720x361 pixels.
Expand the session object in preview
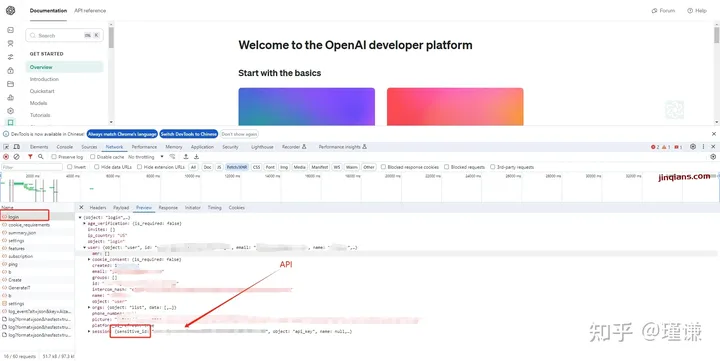(x=89, y=331)
